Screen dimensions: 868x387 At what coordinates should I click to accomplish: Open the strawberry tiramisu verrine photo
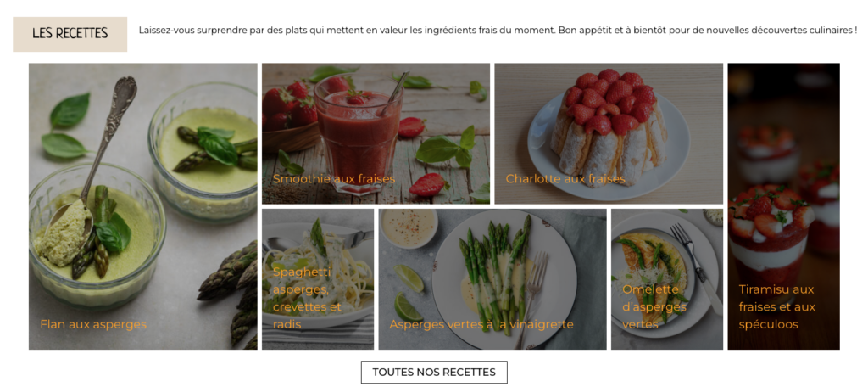[x=784, y=206]
